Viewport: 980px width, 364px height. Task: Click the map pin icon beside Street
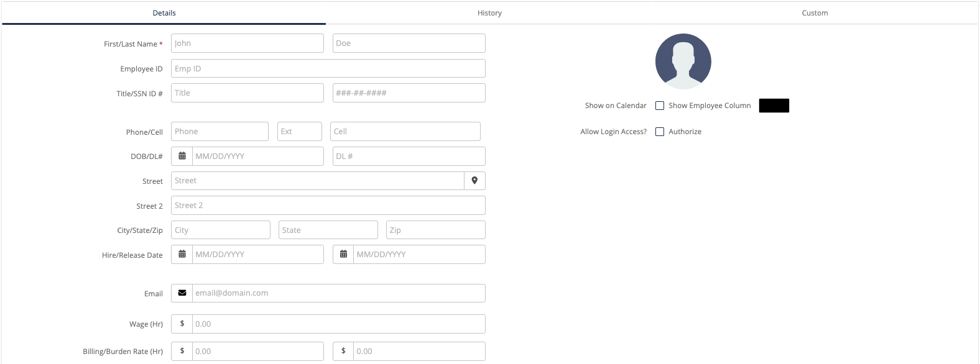click(x=474, y=181)
